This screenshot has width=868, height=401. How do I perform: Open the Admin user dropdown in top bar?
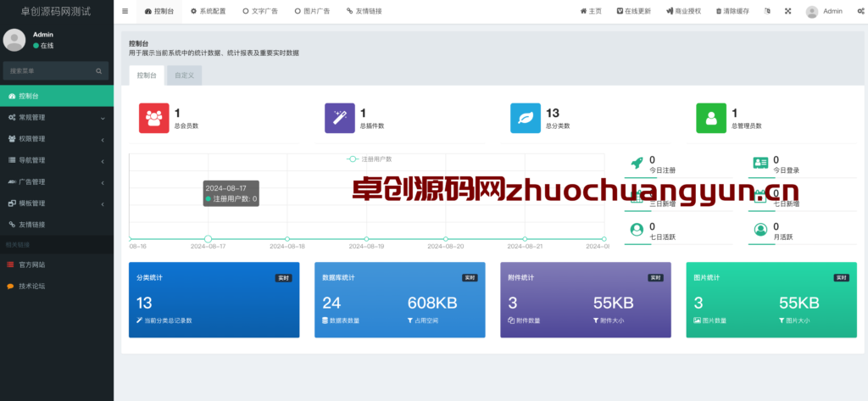(824, 11)
